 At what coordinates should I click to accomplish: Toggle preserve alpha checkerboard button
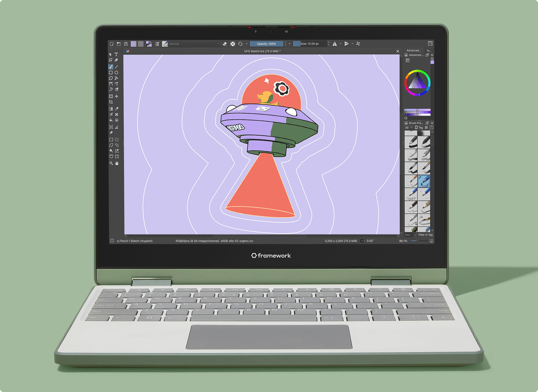pos(233,44)
